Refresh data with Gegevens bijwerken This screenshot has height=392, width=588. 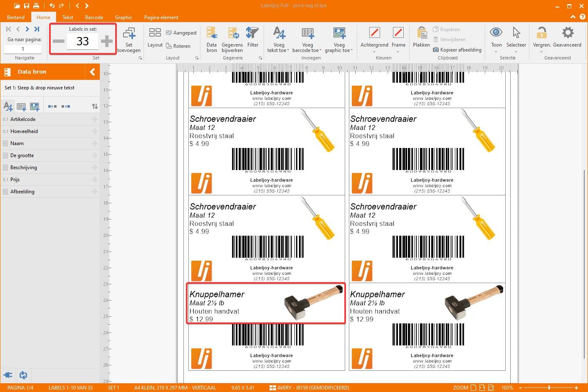coord(232,39)
